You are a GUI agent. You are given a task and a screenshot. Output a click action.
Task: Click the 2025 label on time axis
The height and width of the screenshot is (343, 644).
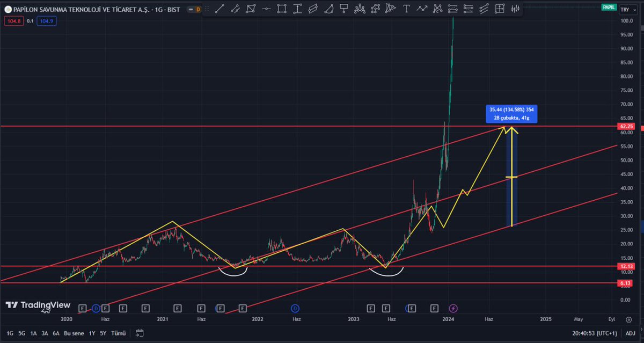pyautogui.click(x=546, y=319)
